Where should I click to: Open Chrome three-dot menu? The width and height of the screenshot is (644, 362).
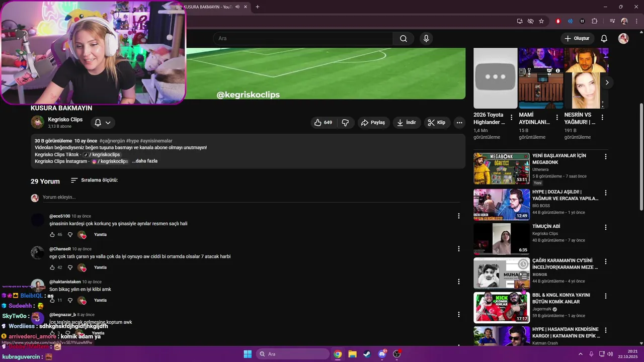click(635, 21)
